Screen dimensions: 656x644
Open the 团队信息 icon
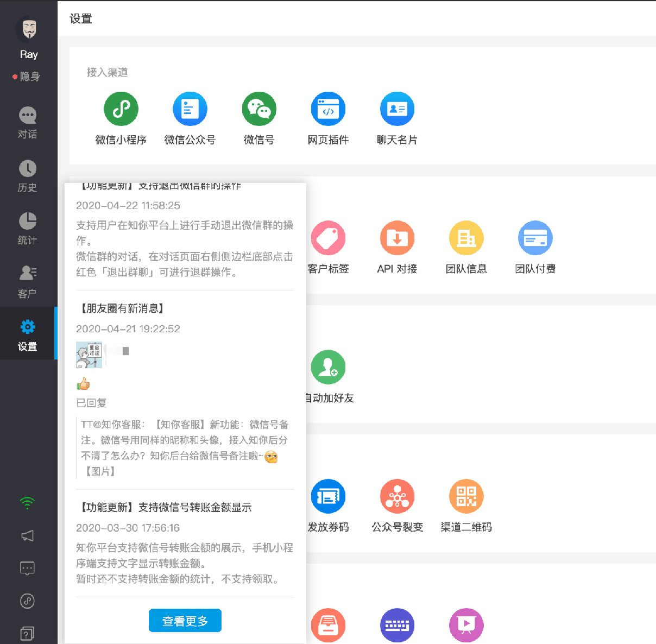click(x=466, y=238)
